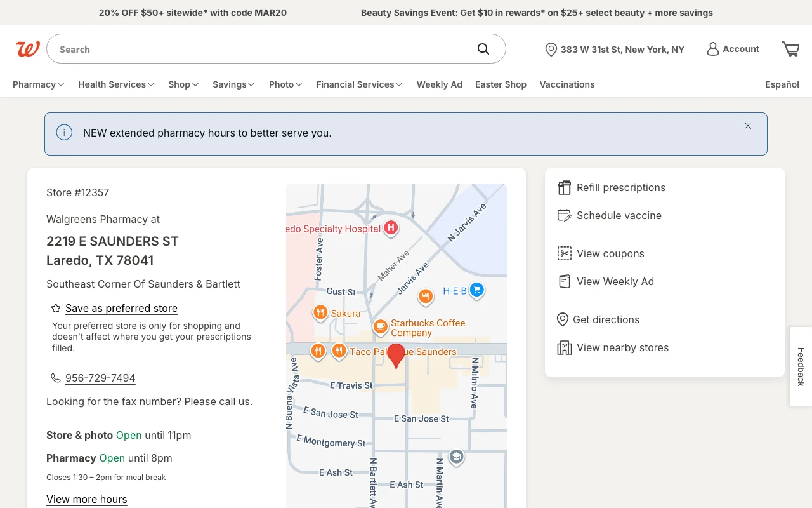Click the Account person icon

tap(713, 49)
